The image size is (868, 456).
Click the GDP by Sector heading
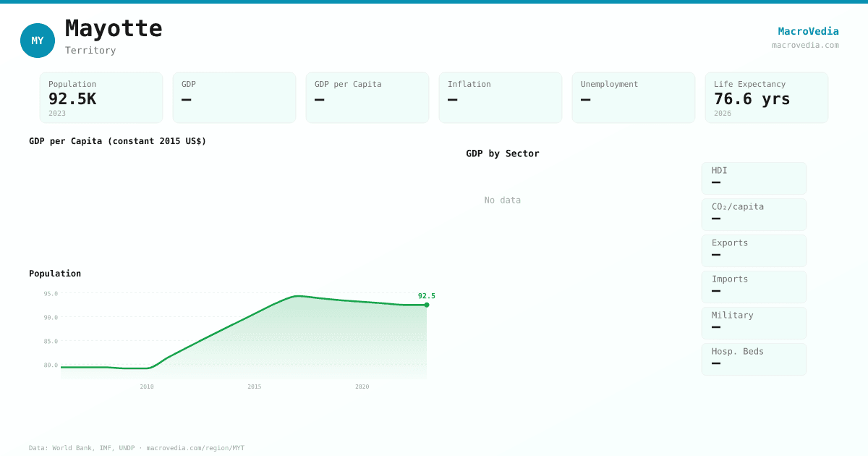coord(503,153)
